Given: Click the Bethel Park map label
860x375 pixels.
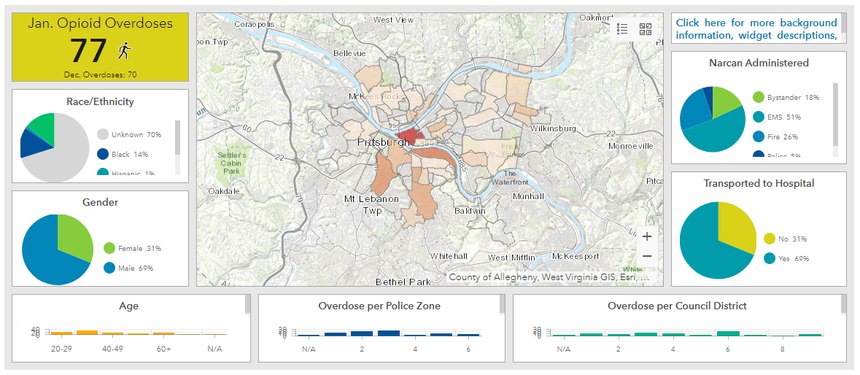Looking at the screenshot, I should 403,281.
